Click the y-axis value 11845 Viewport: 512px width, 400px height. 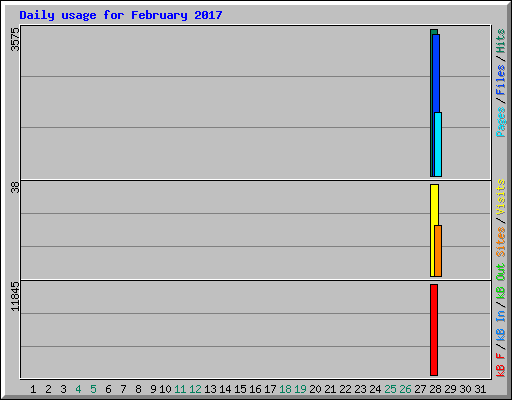pos(15,296)
